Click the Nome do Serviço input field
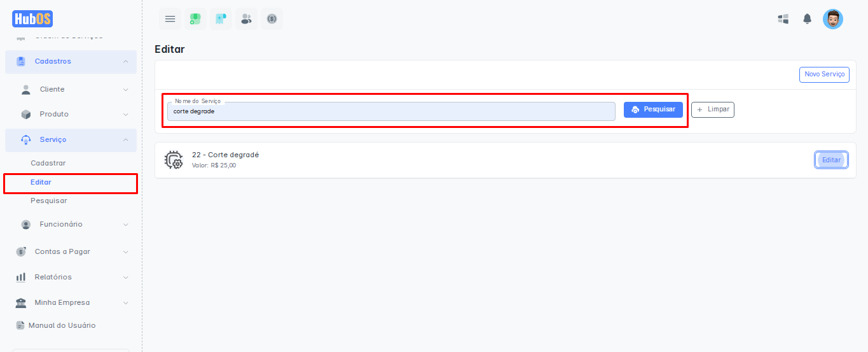 pyautogui.click(x=391, y=111)
